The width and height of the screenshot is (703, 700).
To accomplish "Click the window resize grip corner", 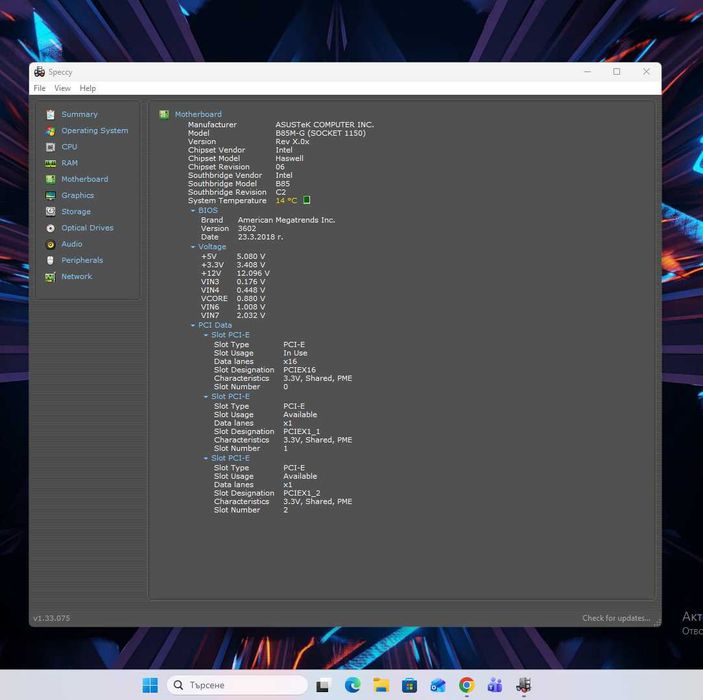I will click(657, 622).
